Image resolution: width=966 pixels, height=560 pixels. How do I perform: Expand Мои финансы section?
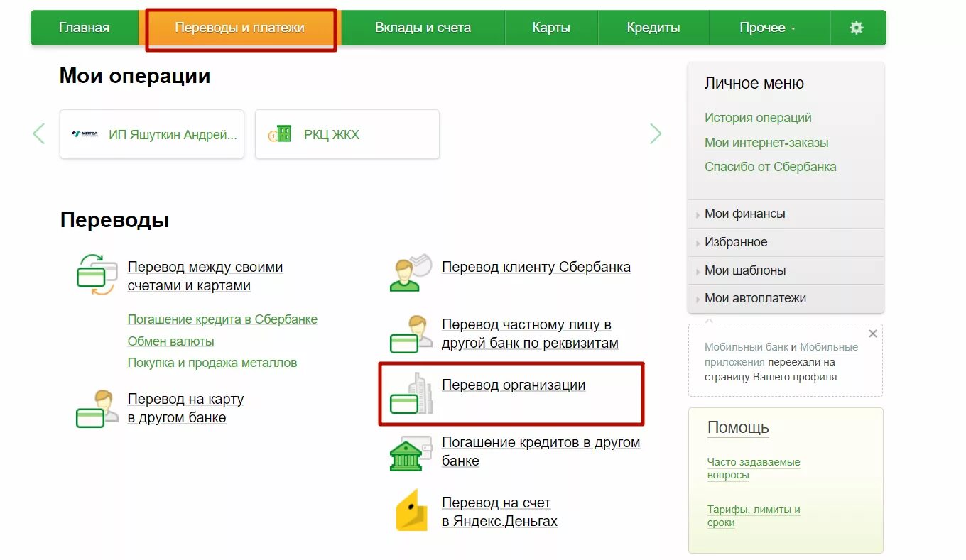pos(786,214)
